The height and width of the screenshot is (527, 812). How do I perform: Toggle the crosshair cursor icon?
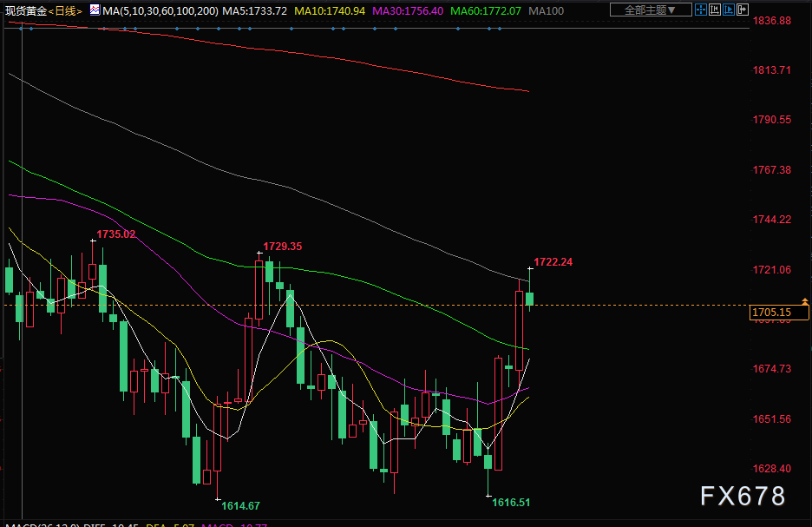pyautogui.click(x=701, y=10)
